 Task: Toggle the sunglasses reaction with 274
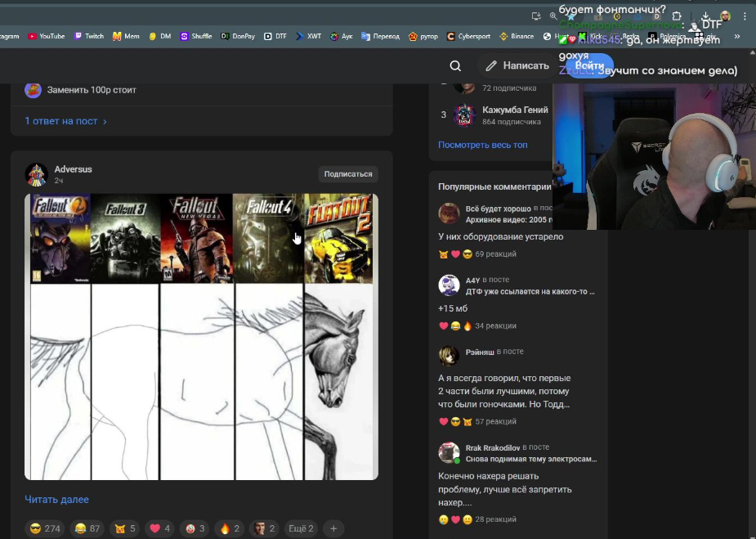(x=45, y=529)
